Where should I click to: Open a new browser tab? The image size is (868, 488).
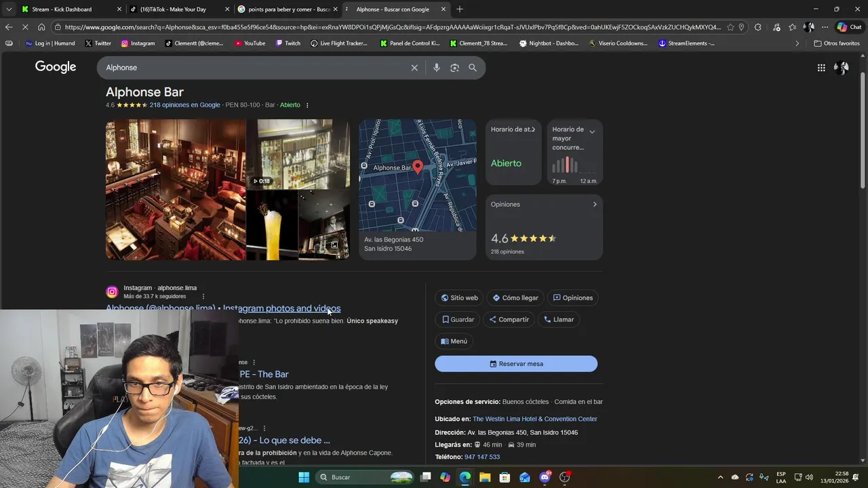coord(460,9)
